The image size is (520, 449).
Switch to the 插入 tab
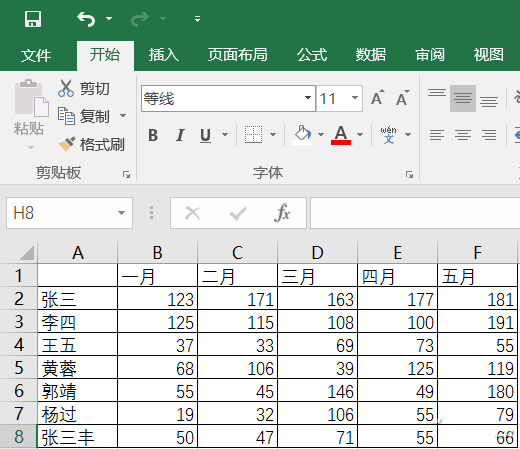(164, 55)
